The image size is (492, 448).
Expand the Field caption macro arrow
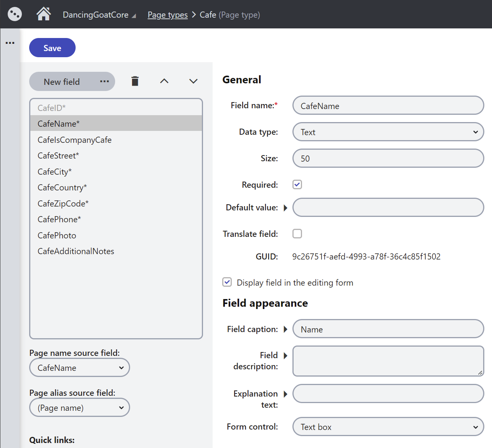[286, 329]
